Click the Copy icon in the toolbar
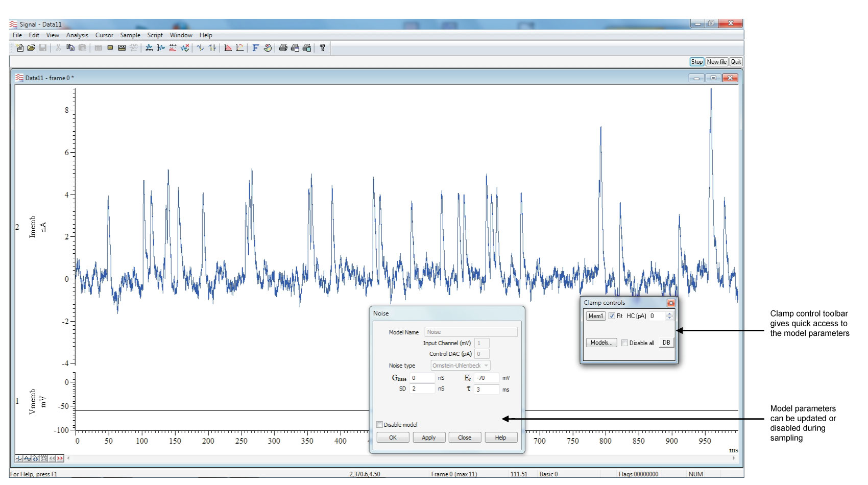Image resolution: width=868 pixels, height=485 pixels. pyautogui.click(x=71, y=47)
